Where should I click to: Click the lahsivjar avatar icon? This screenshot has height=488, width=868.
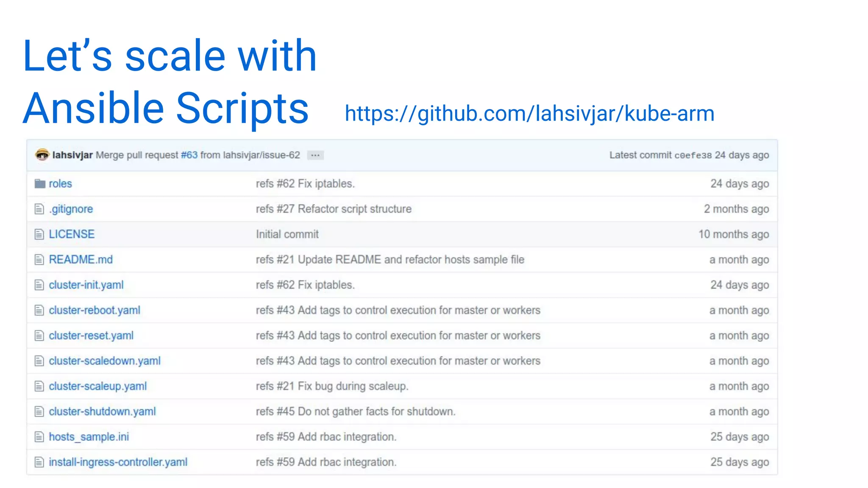[42, 155]
